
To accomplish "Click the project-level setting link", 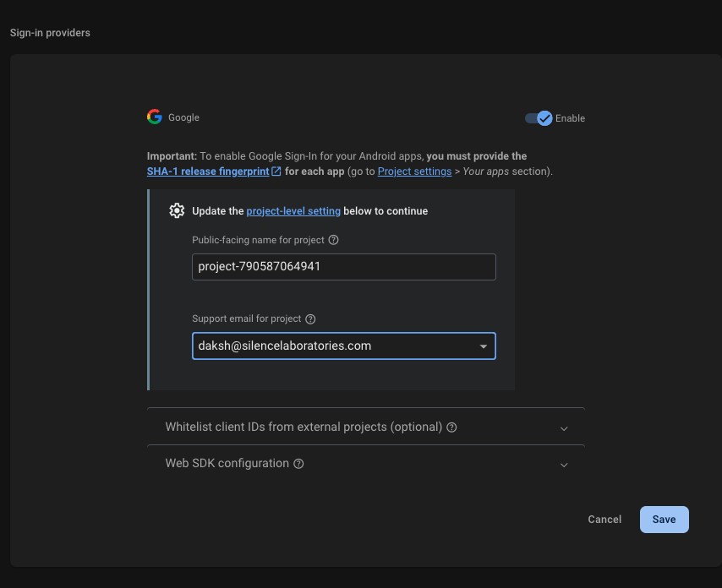I will pyautogui.click(x=293, y=210).
